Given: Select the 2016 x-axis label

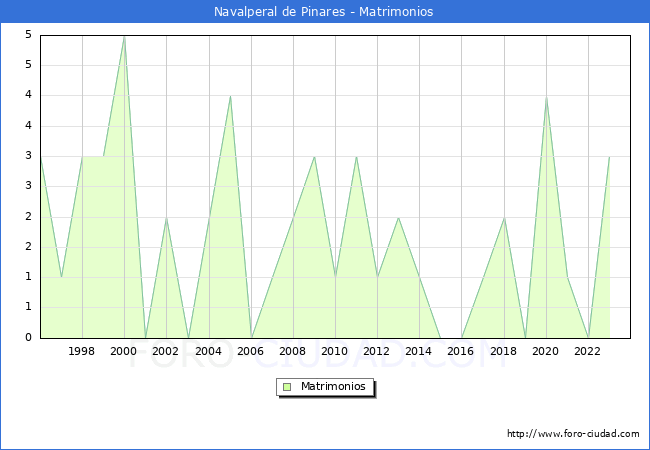Looking at the screenshot, I should click(x=461, y=351).
